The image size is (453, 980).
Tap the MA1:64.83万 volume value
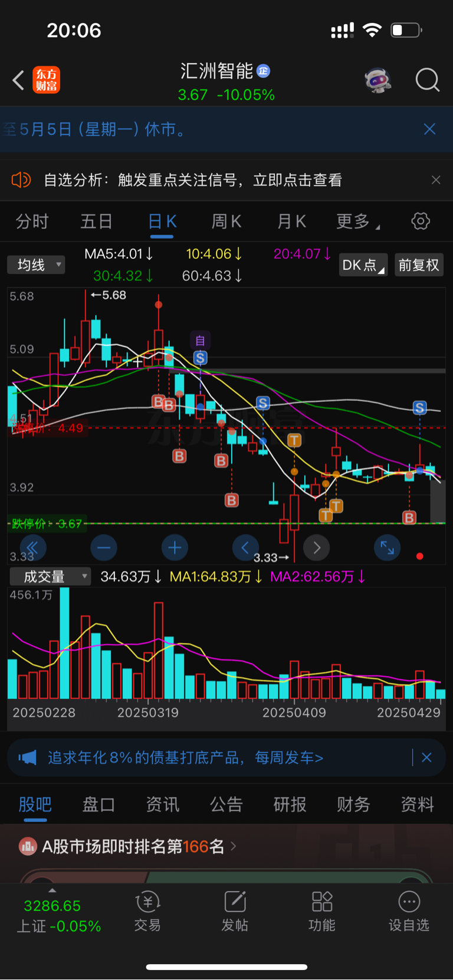tap(216, 576)
